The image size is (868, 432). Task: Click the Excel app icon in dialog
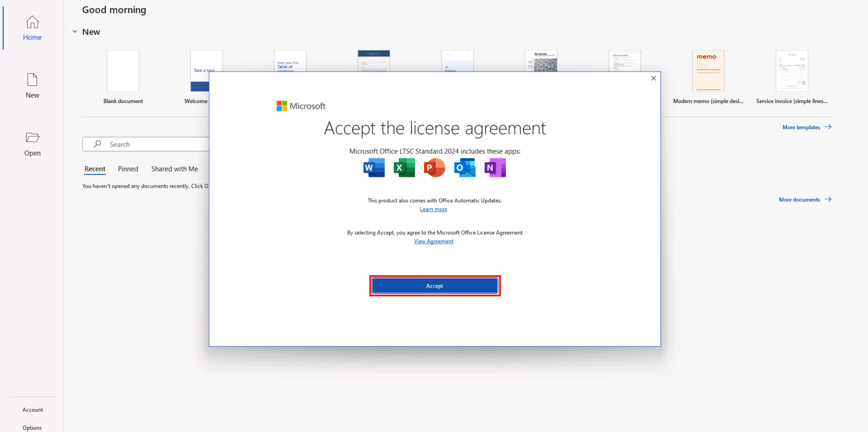404,168
